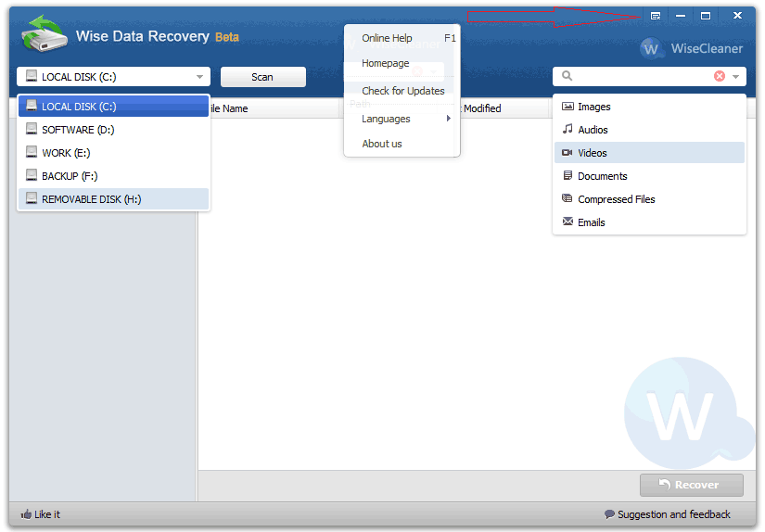Open the menu icon in title bar
The width and height of the screenshot is (765, 532).
coord(656,16)
